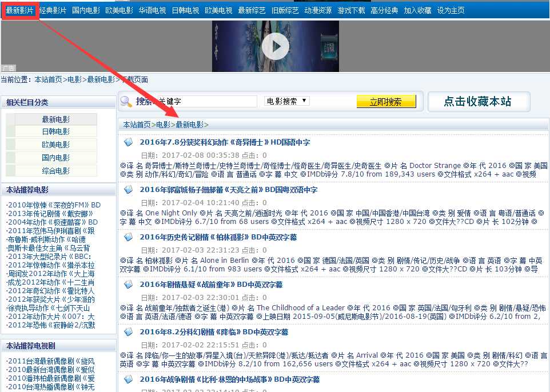Screen dimensions: 550x392
Task: Open the 游戏下载 nav menu item
Action: coord(351,10)
